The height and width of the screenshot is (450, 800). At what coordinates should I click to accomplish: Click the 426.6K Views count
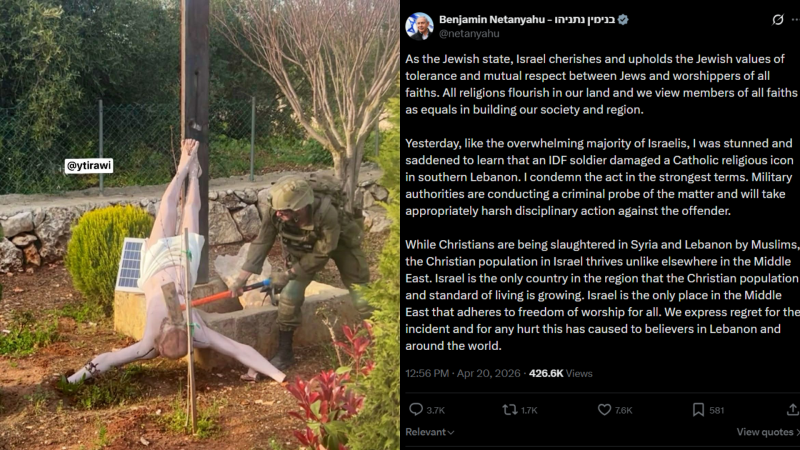click(x=560, y=373)
